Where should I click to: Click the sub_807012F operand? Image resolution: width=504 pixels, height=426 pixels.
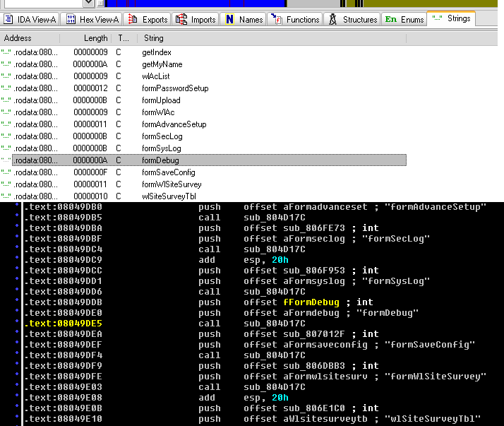313,334
